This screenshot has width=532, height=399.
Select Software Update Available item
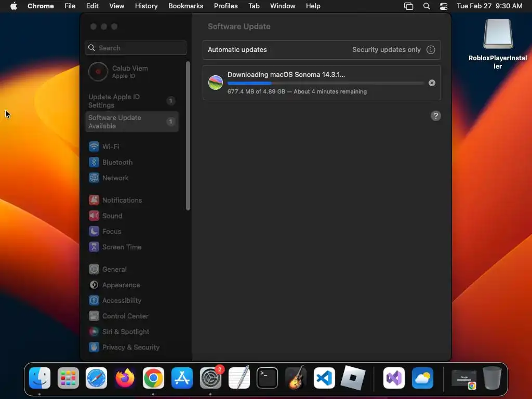131,122
